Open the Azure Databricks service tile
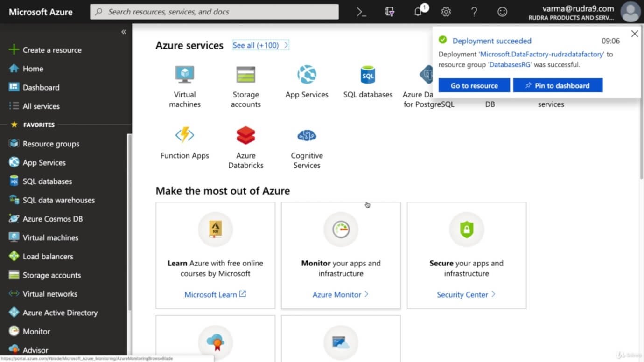The width and height of the screenshot is (644, 362). tap(245, 147)
